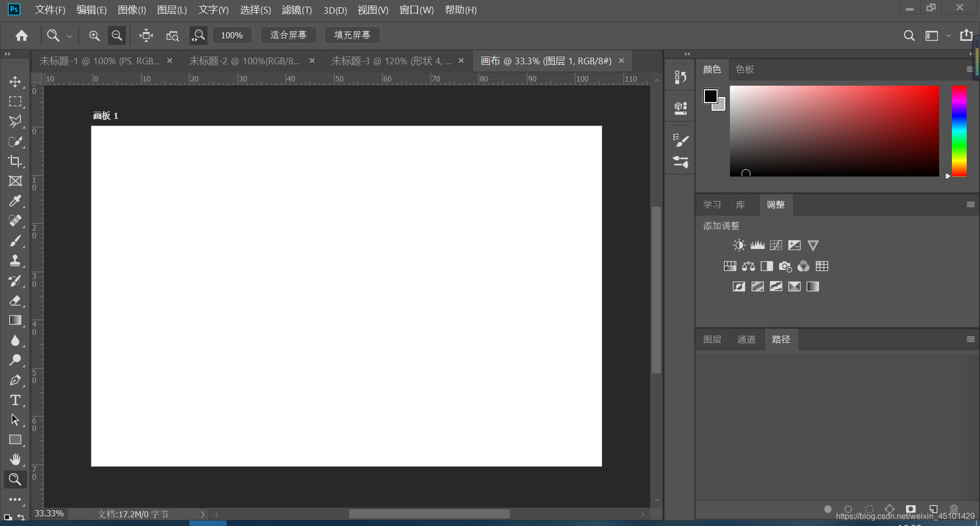Open the search icon in the options bar
This screenshot has height=526, width=980.
[x=909, y=36]
